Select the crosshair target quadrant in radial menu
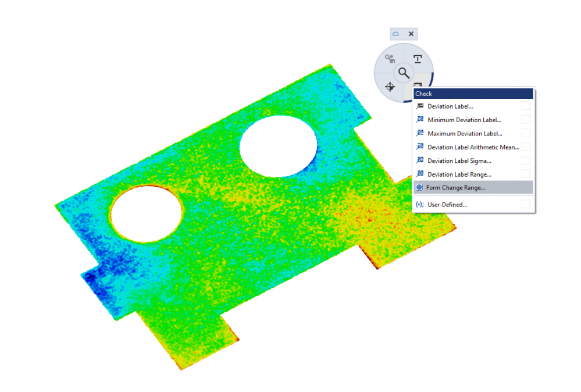Viewport: 581px width, 392px height. [x=390, y=87]
